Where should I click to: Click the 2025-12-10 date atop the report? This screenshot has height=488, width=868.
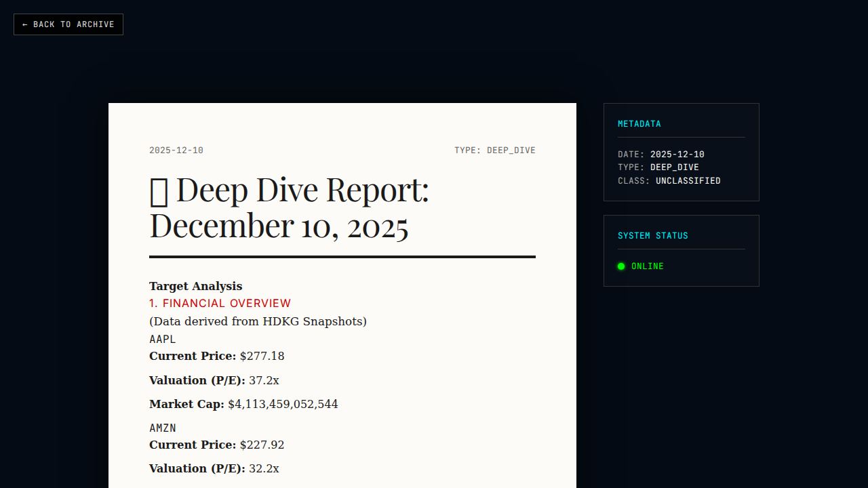[x=176, y=150]
